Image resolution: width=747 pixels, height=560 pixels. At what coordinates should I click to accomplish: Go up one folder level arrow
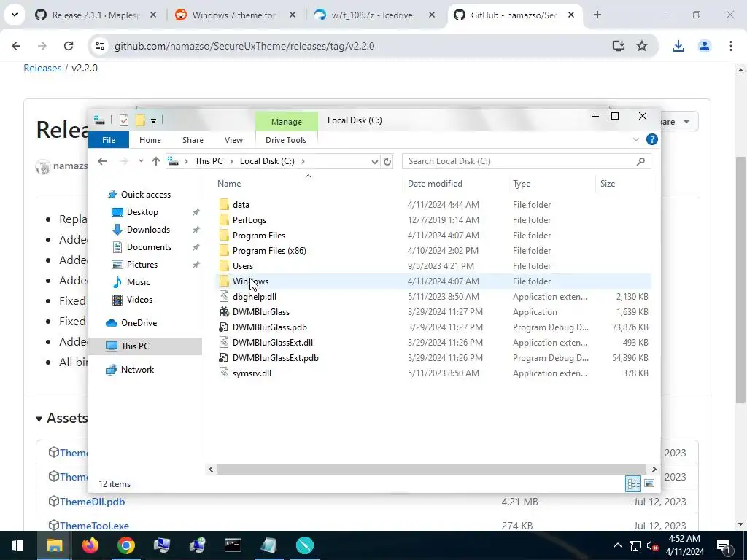tap(156, 161)
